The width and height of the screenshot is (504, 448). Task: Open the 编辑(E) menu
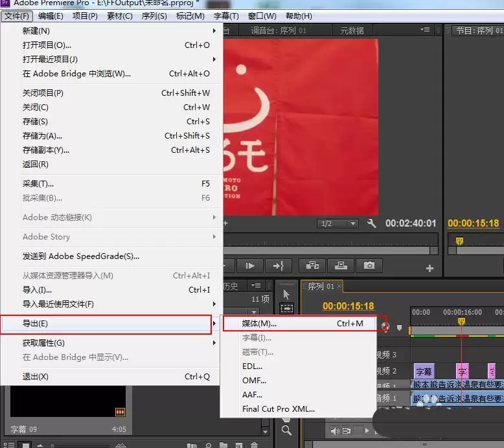click(51, 16)
